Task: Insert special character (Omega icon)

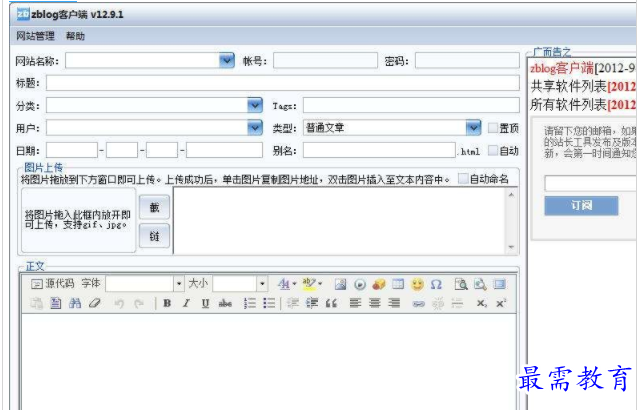Action: (x=436, y=284)
